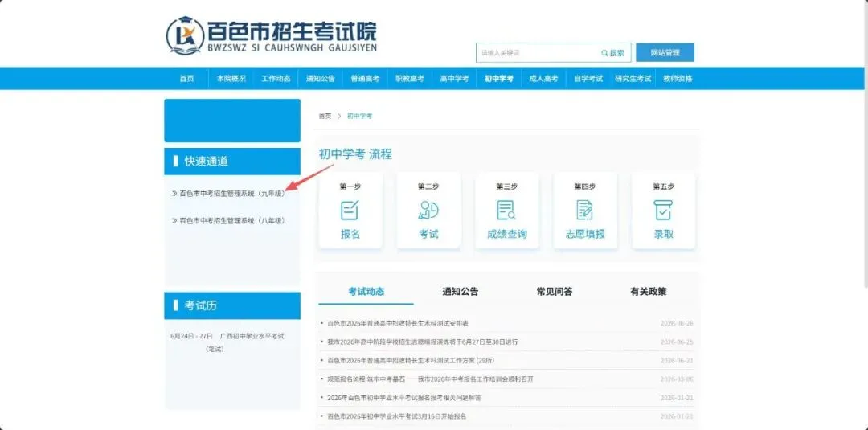Open 职教高考 navigation item

tap(410, 79)
